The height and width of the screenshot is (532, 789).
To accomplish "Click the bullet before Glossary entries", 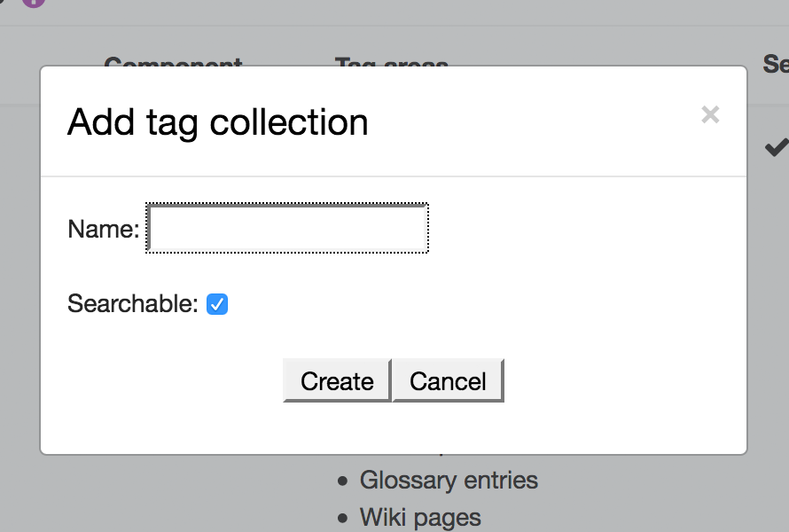I will pyautogui.click(x=343, y=481).
